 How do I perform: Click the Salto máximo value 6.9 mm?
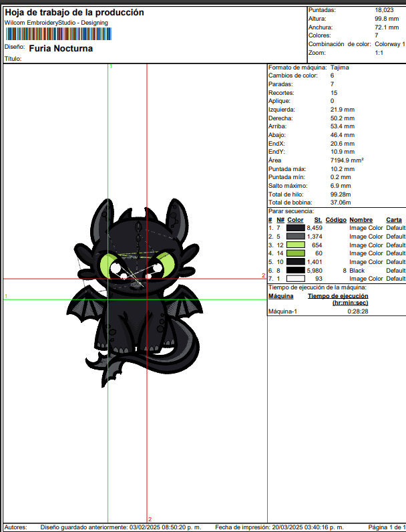(341, 186)
